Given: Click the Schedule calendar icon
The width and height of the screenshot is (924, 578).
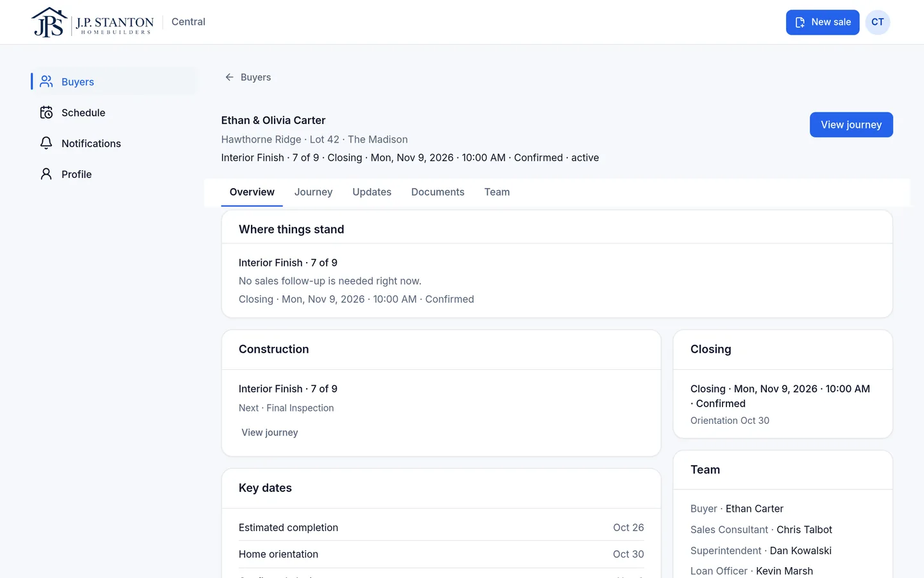Looking at the screenshot, I should (x=46, y=112).
